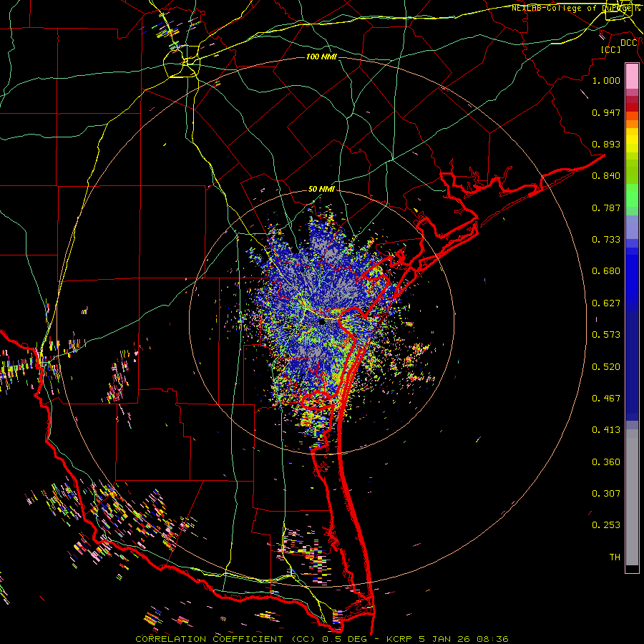644x644 pixels.
Task: Click the [CC] legend unit label
Action: [611, 49]
